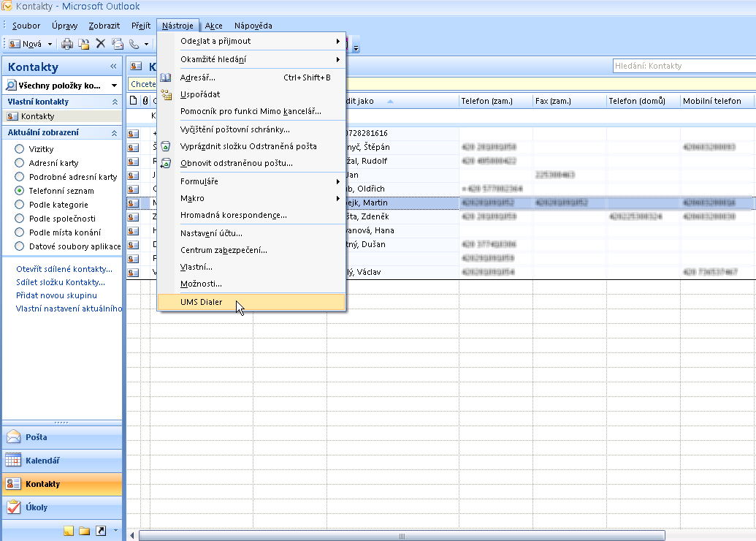Open the Akce menu
The image size is (756, 541).
pyautogui.click(x=213, y=26)
